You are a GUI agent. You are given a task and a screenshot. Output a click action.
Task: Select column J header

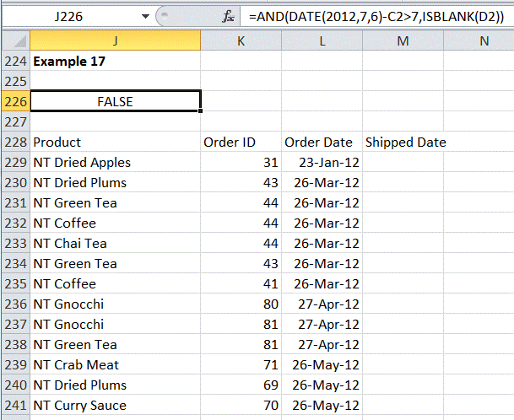tap(115, 41)
